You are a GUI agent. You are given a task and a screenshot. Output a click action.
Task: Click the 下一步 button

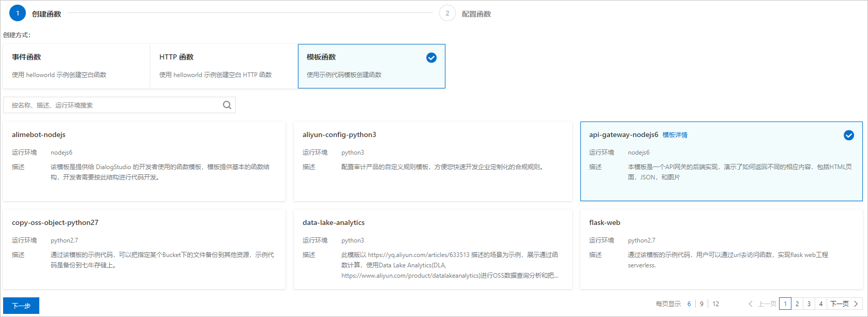[21, 306]
